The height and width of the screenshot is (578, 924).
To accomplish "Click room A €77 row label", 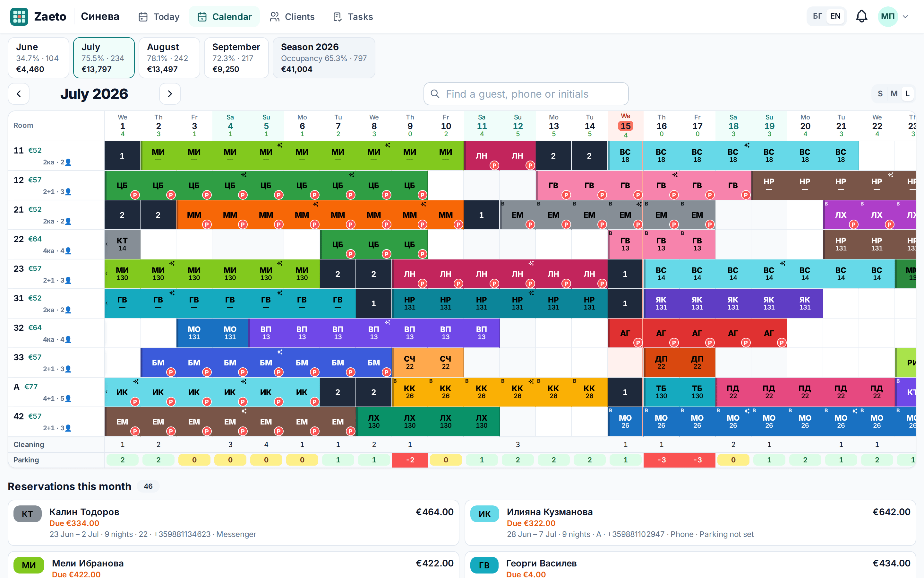I will pos(56,392).
